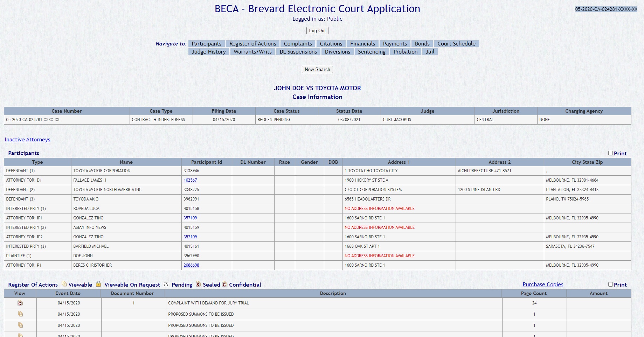Open the Warrants/Writs section
Image resolution: width=644 pixels, height=337 pixels.
[252, 52]
